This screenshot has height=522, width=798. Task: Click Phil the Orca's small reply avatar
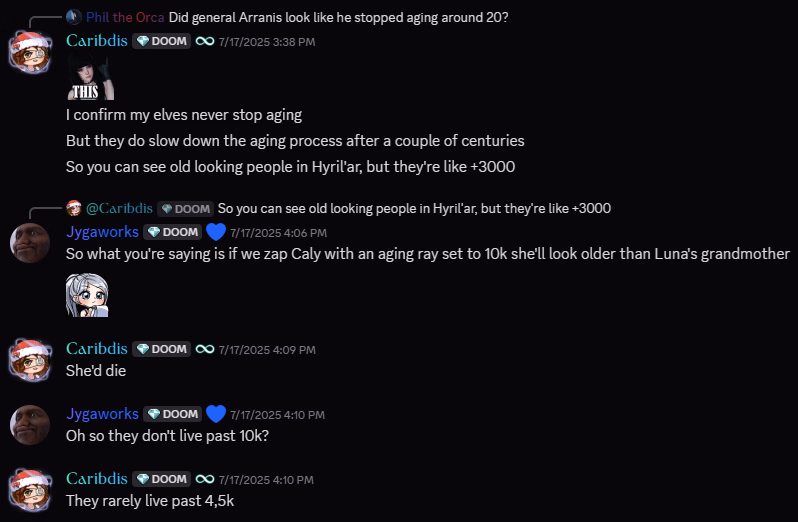pyautogui.click(x=73, y=17)
